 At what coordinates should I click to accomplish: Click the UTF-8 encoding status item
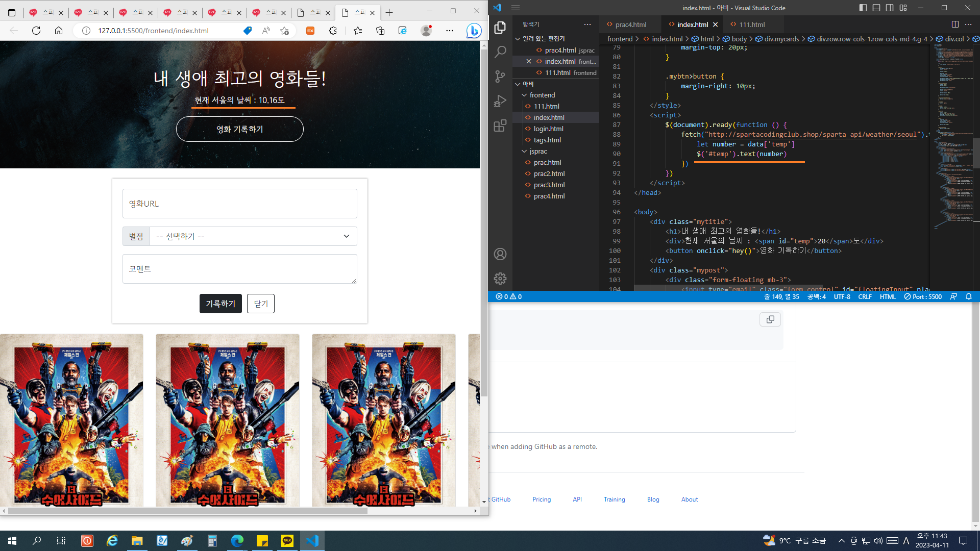click(842, 296)
